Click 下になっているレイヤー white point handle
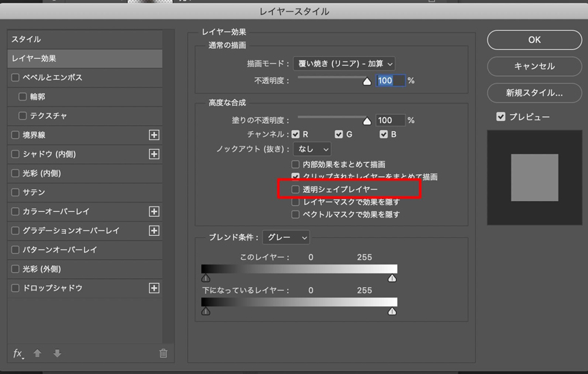Screen dimensions: 588x374 392,311
